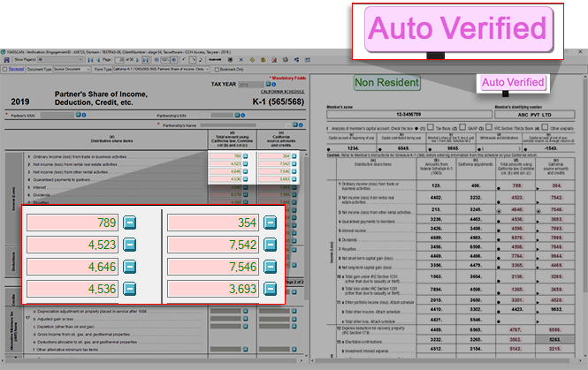Open the Partner's SSN dropdown
This screenshot has height=370, width=588.
coord(57,116)
